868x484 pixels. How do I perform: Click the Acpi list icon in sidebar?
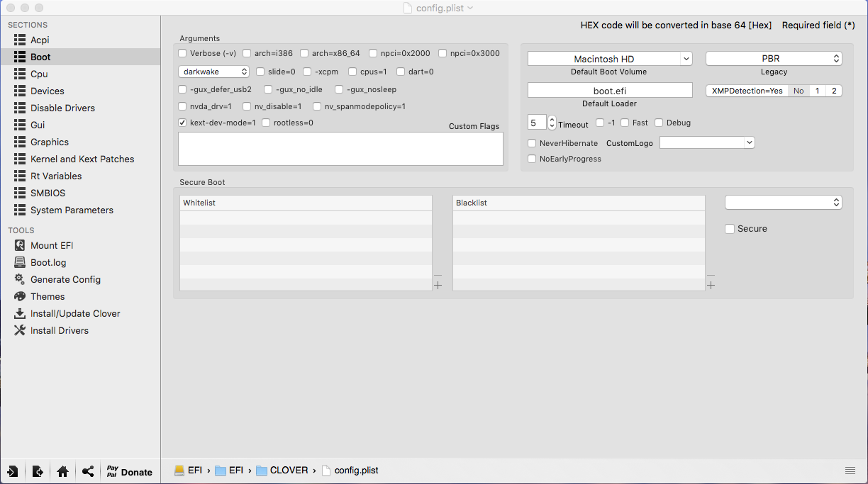coord(20,40)
